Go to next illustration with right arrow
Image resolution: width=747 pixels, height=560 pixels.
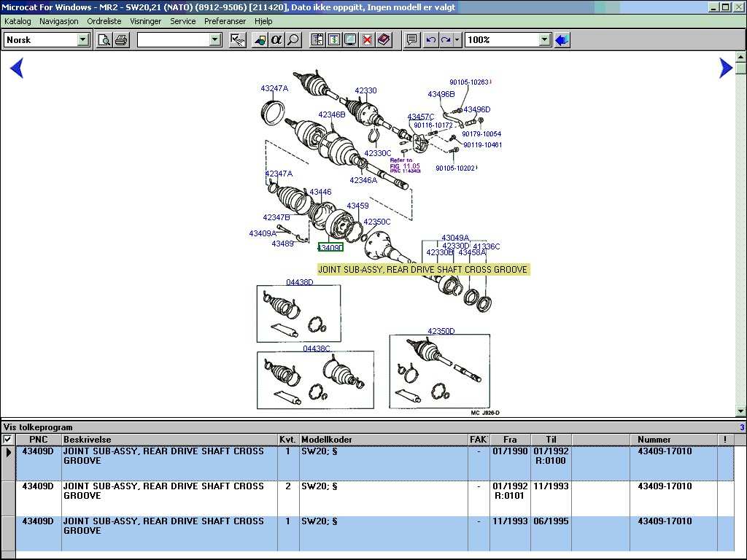[725, 68]
